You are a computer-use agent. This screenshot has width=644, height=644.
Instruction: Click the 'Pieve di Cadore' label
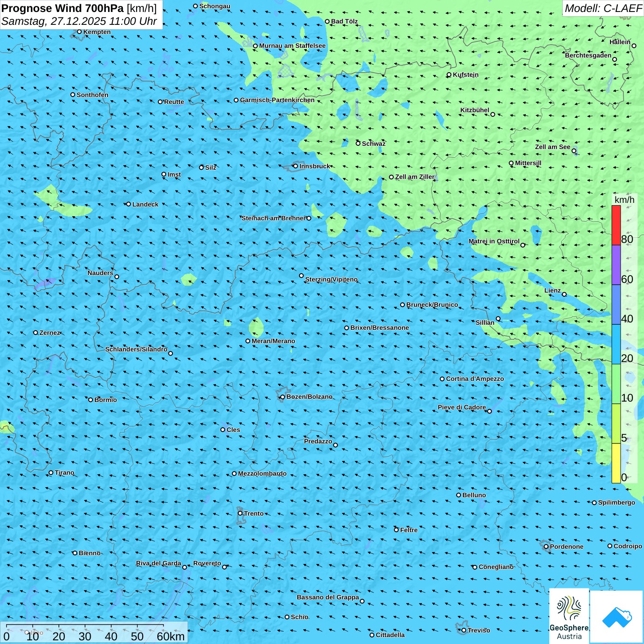point(462,407)
